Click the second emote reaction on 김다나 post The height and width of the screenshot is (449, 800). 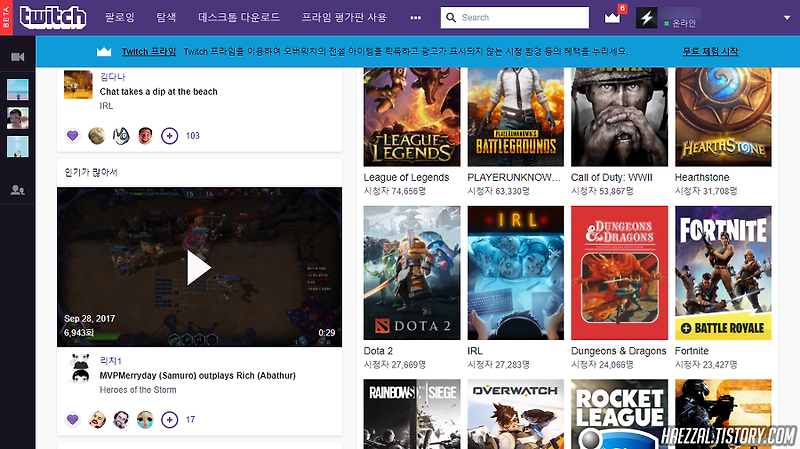121,136
